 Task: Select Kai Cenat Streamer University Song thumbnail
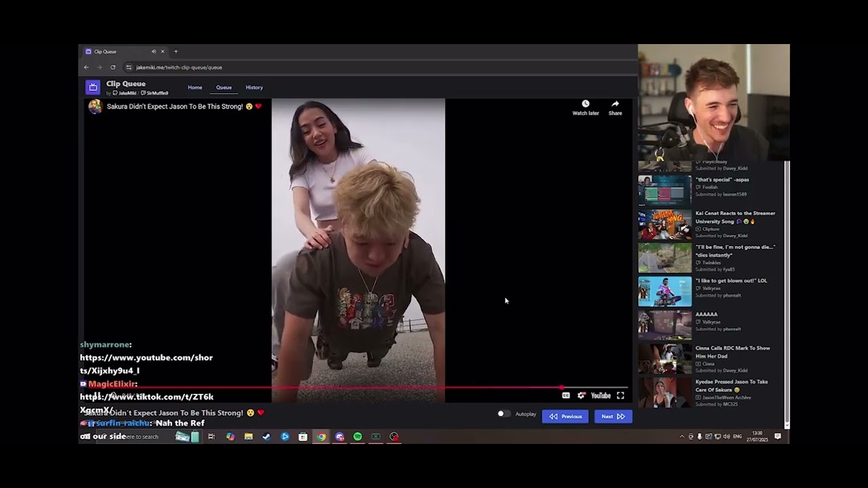665,224
